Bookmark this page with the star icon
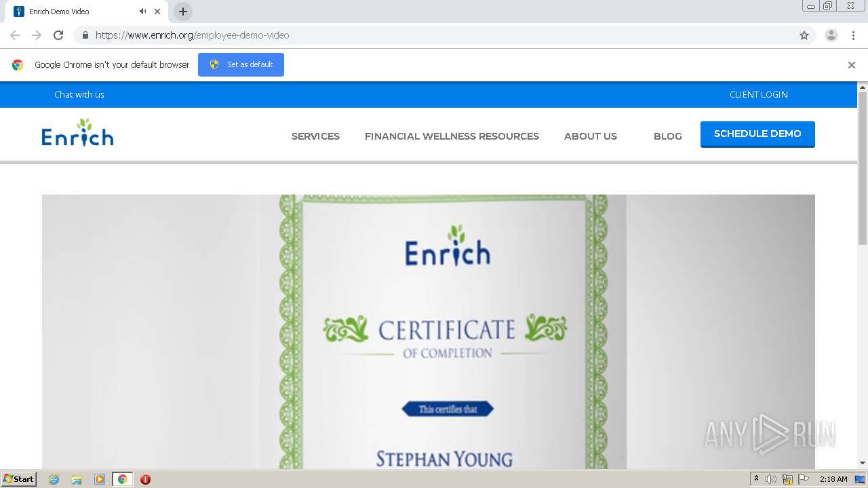 804,35
